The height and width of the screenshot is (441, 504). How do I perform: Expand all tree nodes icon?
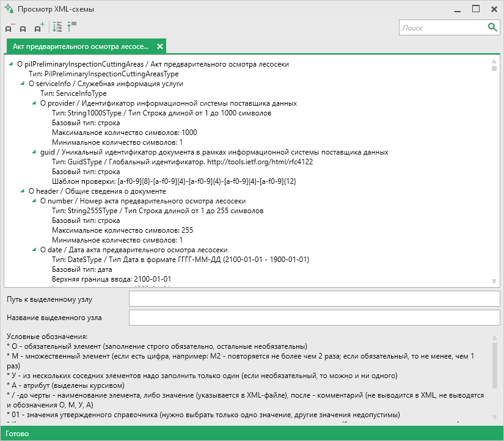tap(57, 27)
